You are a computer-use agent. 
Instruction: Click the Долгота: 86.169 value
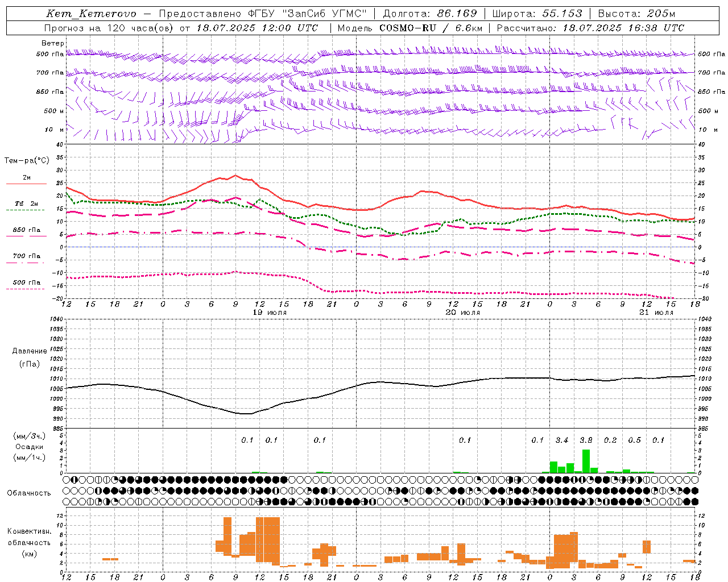point(430,14)
